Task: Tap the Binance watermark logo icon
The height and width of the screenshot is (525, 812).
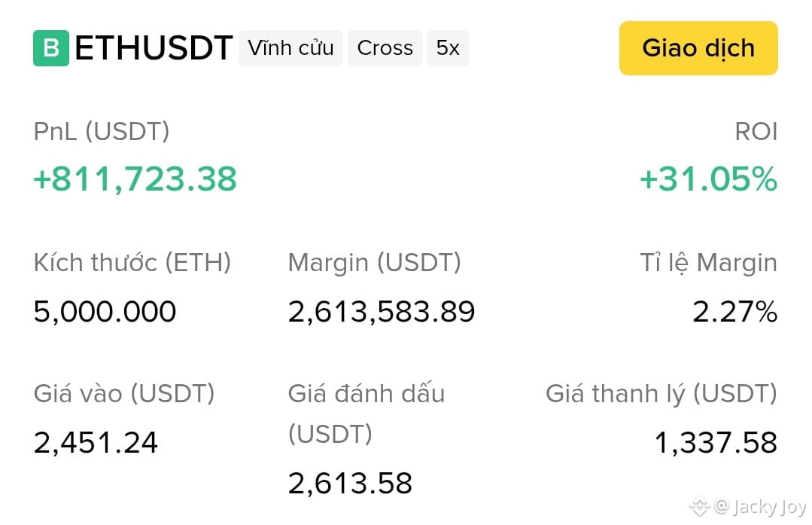Action: coord(699,506)
